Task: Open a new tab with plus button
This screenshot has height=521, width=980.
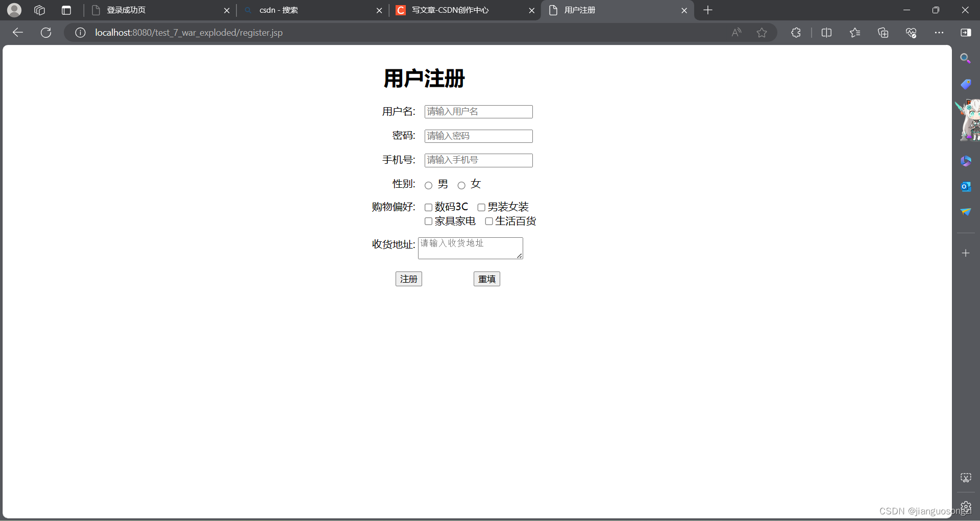Action: [x=707, y=10]
